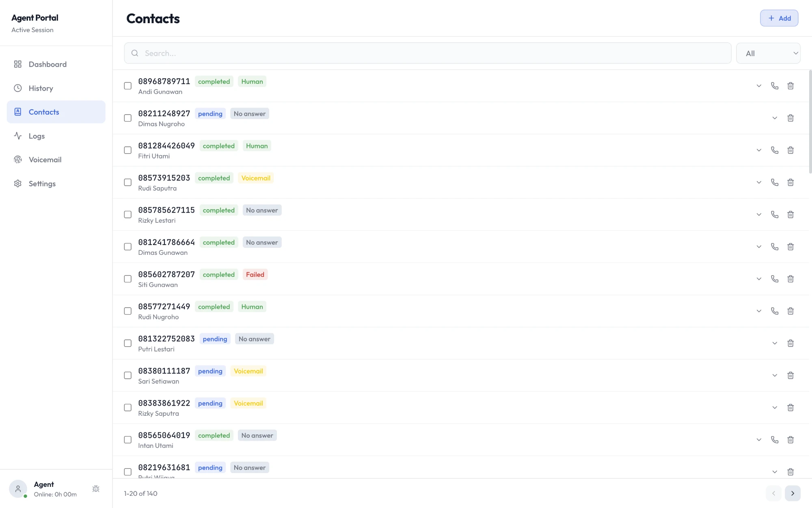The height and width of the screenshot is (508, 812).
Task: Call Rudi Nugroho via phone icon
Action: [775, 311]
